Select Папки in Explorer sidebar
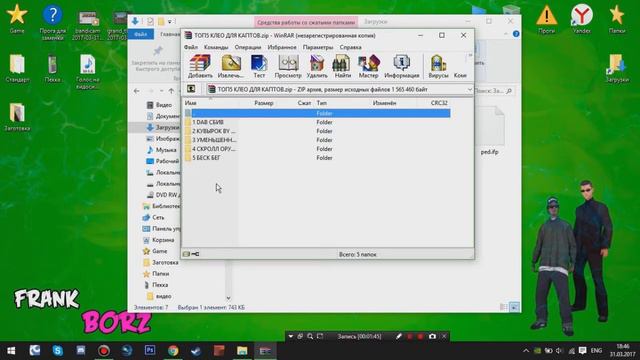This screenshot has width=640, height=360. tap(156, 273)
